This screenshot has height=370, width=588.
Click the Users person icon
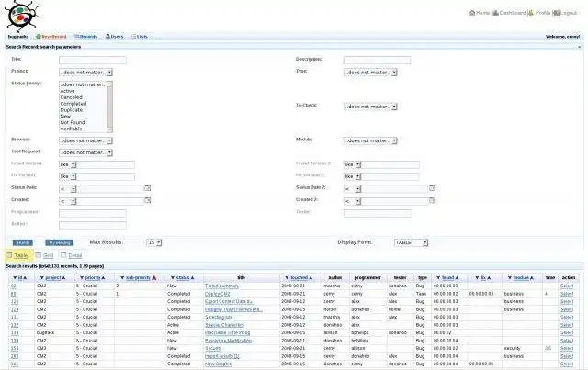tap(107, 37)
